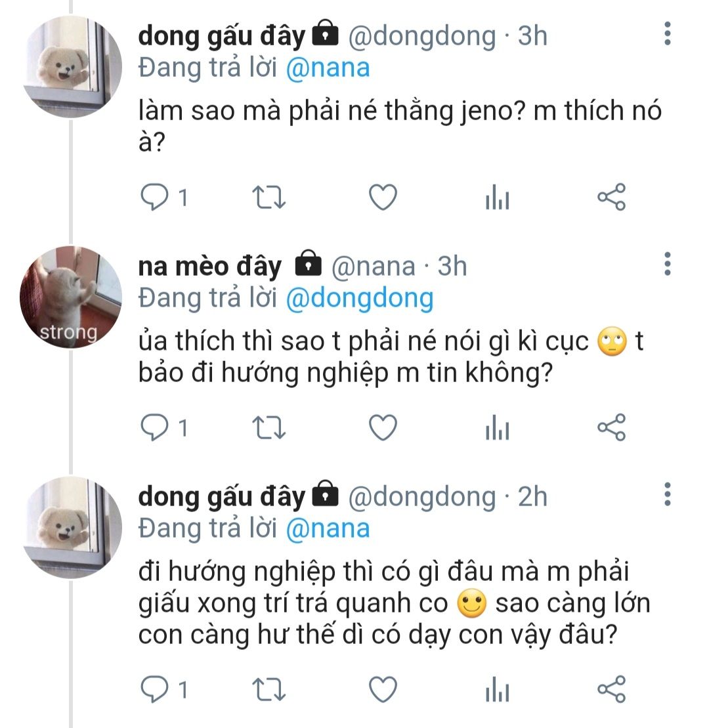Like nana's tweet with the eye-roll emoji

(382, 428)
